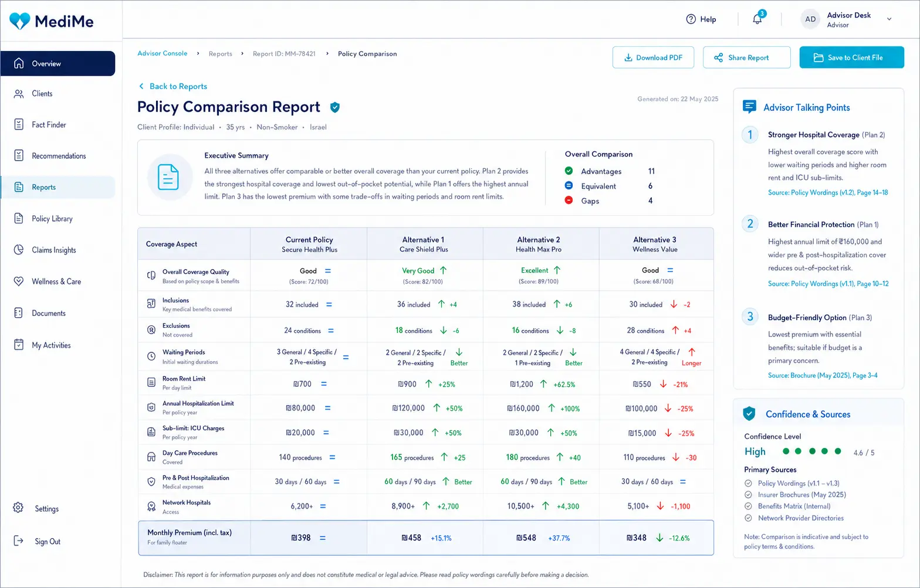Viewport: 920px width, 588px height.
Task: Click the ₪160,000 annual limit value
Action: pyautogui.click(x=523, y=408)
